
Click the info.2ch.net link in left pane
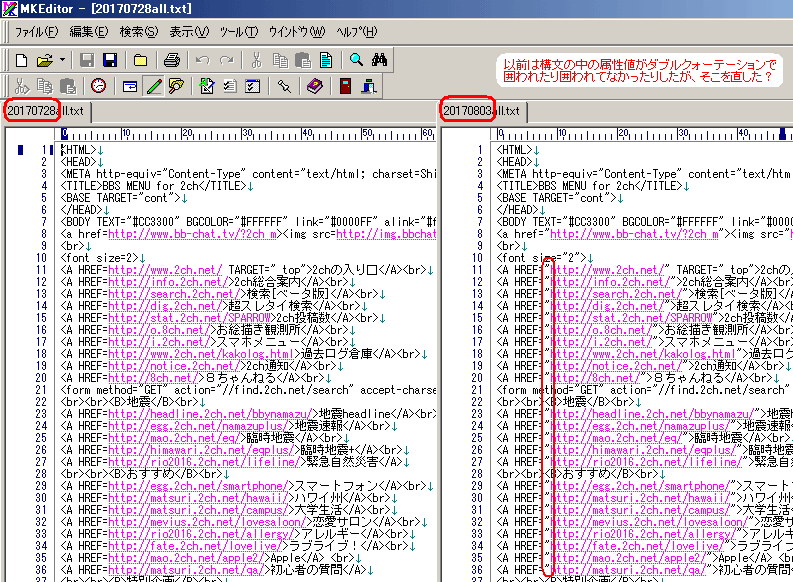pos(168,282)
